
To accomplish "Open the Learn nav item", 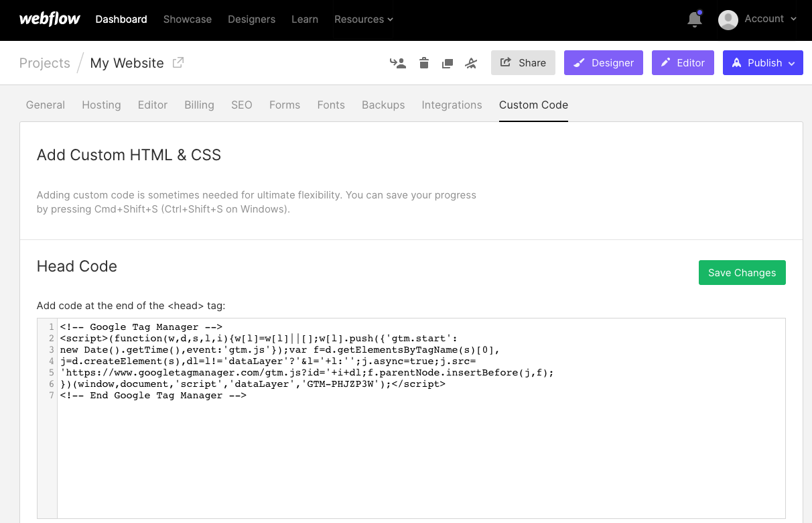I will (x=305, y=19).
